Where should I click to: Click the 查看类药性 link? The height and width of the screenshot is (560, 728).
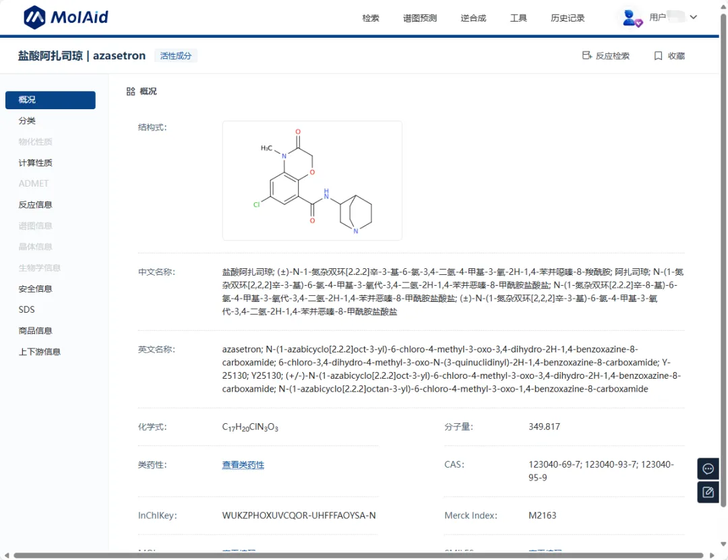pos(243,465)
